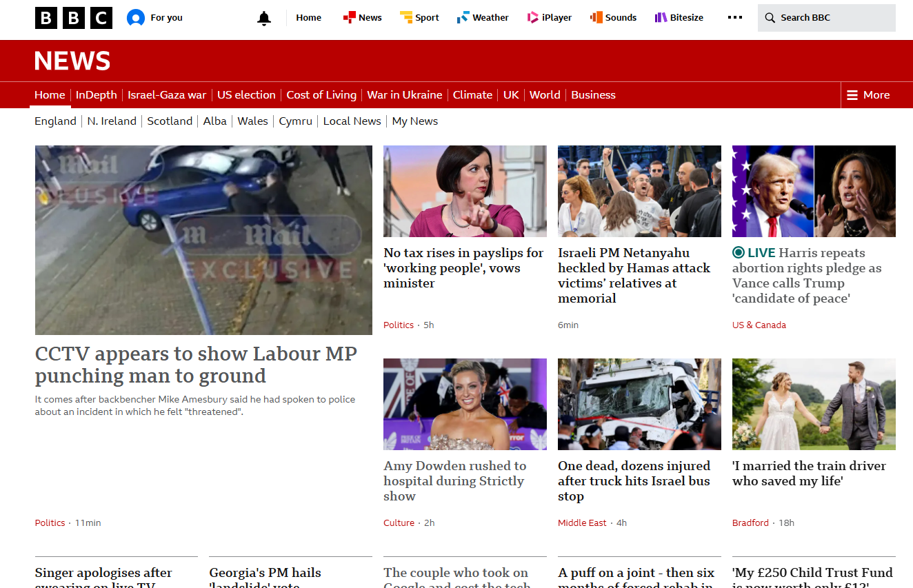Select Scotland regional news
The height and width of the screenshot is (588, 913).
click(x=170, y=121)
